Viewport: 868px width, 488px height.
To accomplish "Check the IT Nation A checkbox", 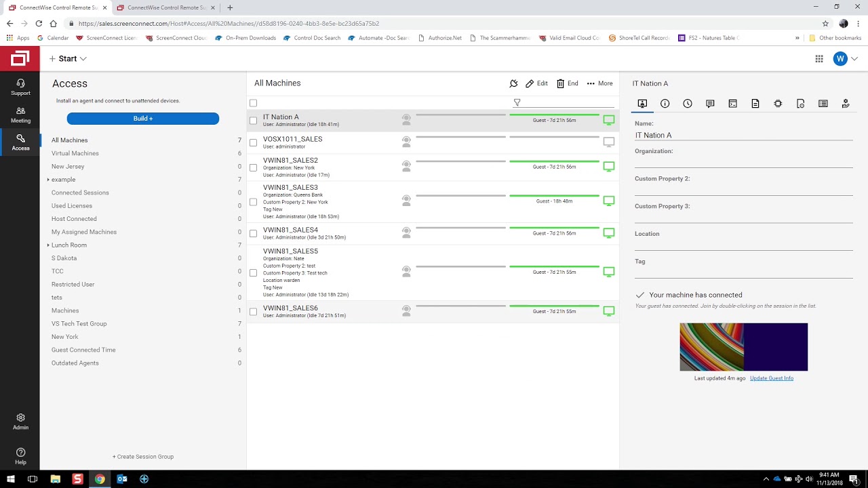I will click(x=253, y=121).
